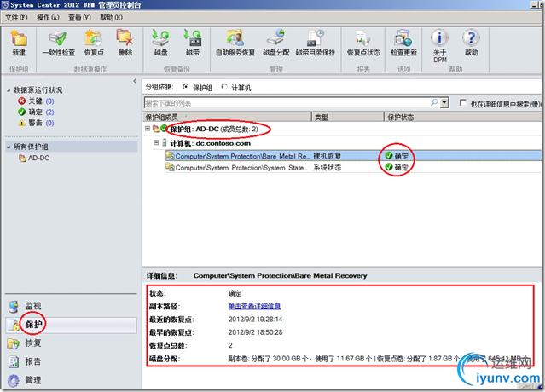545x392 pixels.
Task: Collapse 数据源运行状况 section
Action: click(9, 90)
